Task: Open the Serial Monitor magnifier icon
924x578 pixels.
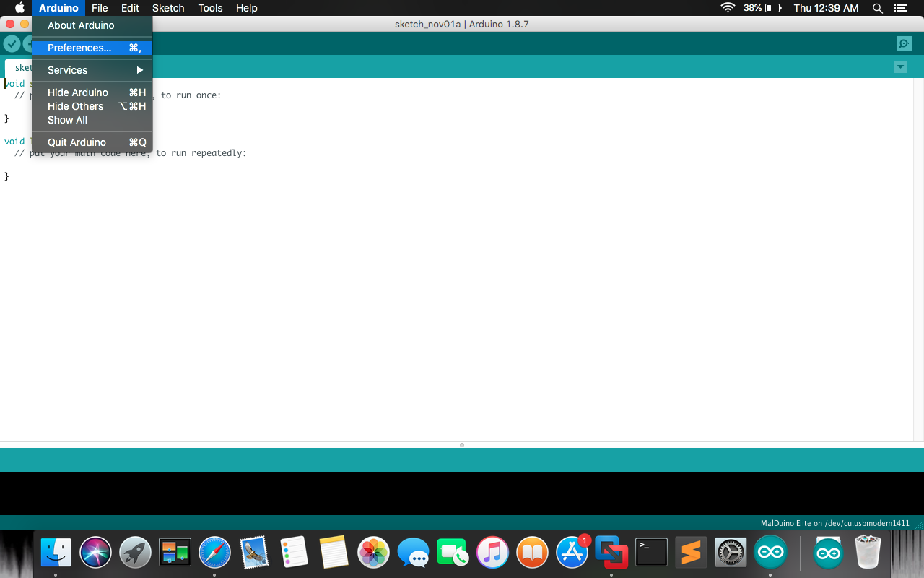Action: pos(904,43)
